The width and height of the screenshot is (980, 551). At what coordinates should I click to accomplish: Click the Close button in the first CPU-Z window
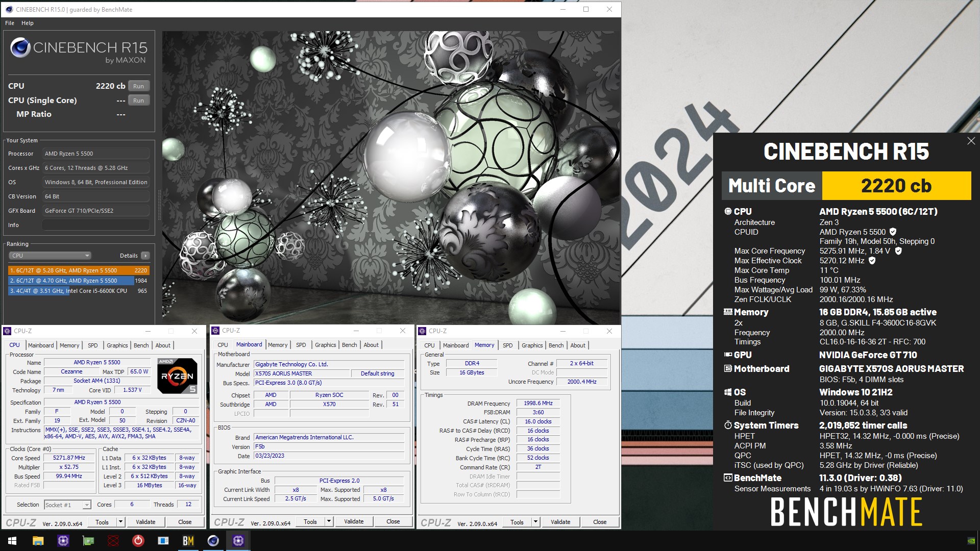[x=185, y=522]
